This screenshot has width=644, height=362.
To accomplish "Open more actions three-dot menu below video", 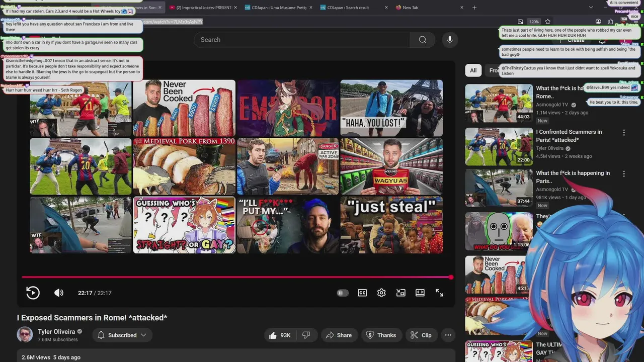I will [448, 335].
